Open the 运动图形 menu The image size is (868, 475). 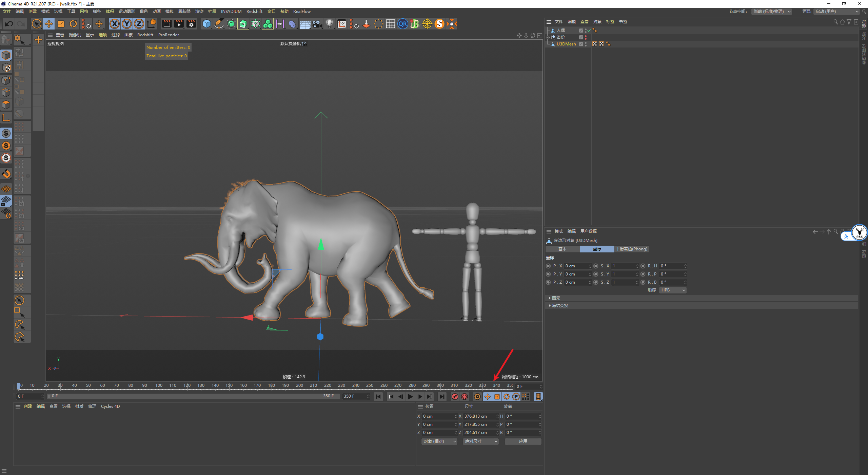point(126,12)
